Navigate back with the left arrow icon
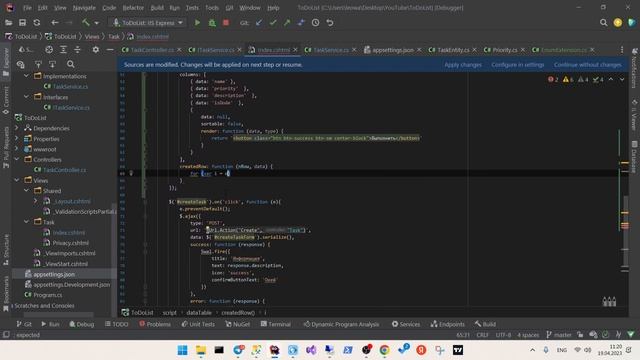This screenshot has width=640, height=360. click(x=55, y=23)
